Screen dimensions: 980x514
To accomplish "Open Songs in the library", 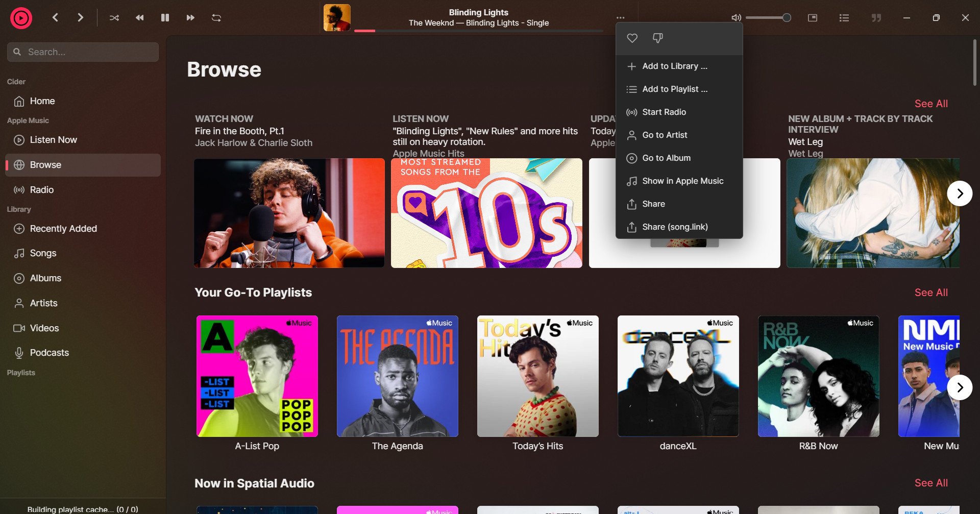I will (83, 253).
